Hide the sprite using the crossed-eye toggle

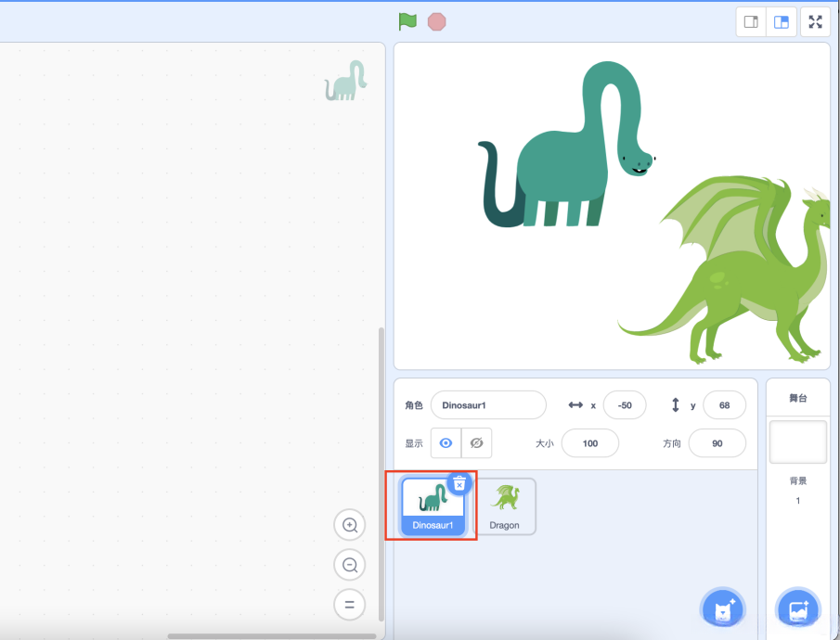[x=476, y=442]
